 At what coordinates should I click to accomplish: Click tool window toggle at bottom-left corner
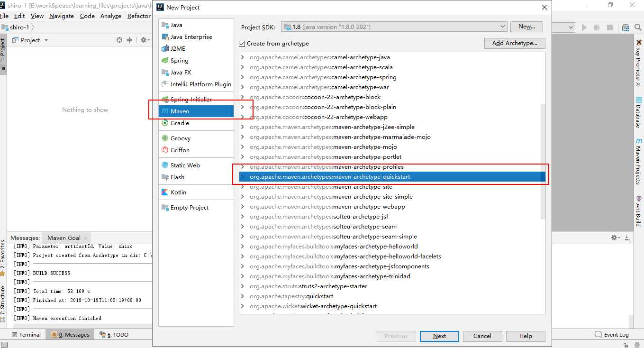point(4,344)
